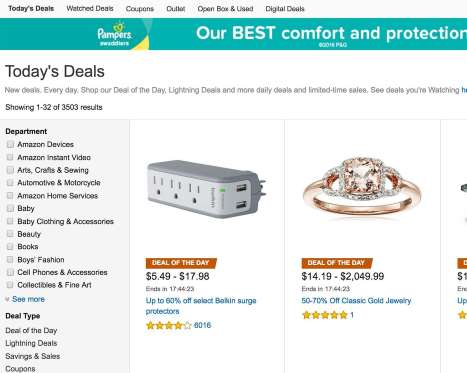Viewport: 467px width, 373px height.
Task: Click the star rating under Belkin surge protectors
Action: pyautogui.click(x=169, y=325)
